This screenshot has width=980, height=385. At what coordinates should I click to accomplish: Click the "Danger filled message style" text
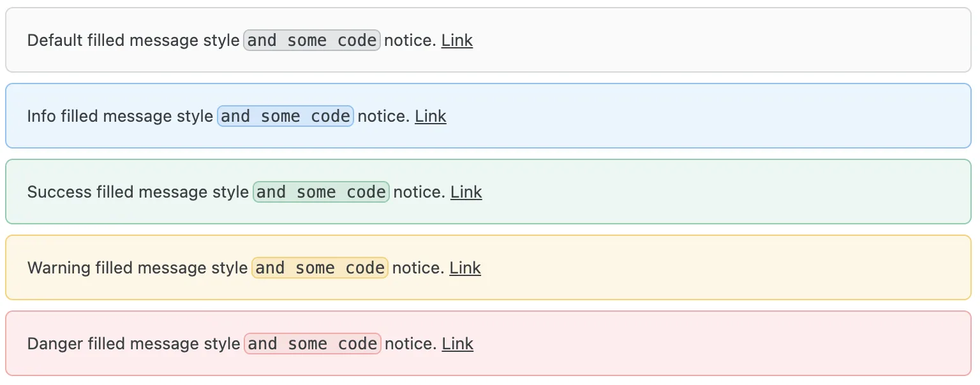[x=133, y=344]
